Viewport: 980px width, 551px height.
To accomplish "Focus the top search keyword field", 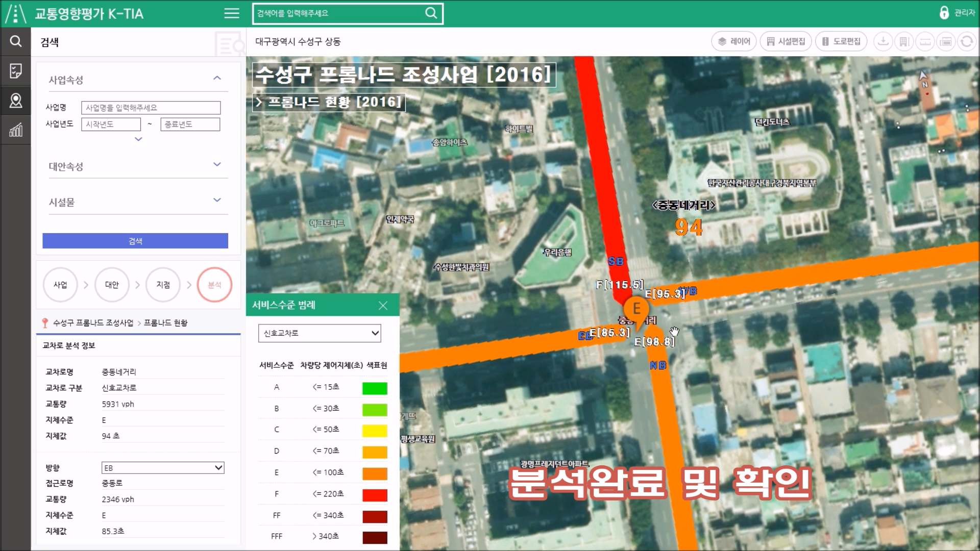I will pyautogui.click(x=339, y=13).
